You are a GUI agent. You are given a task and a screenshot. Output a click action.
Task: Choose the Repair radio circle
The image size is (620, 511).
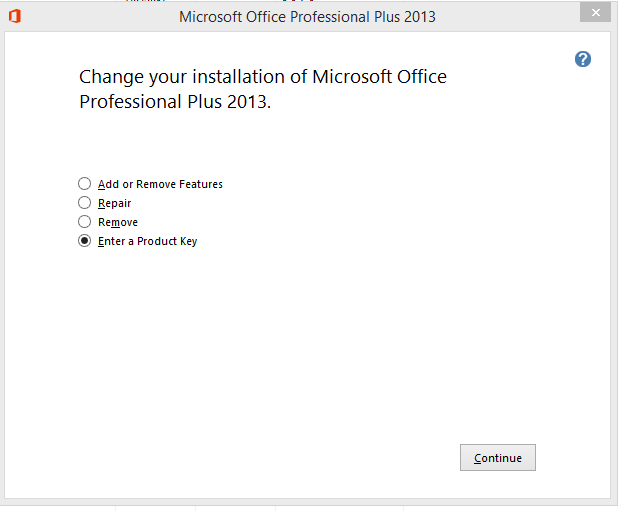click(84, 203)
